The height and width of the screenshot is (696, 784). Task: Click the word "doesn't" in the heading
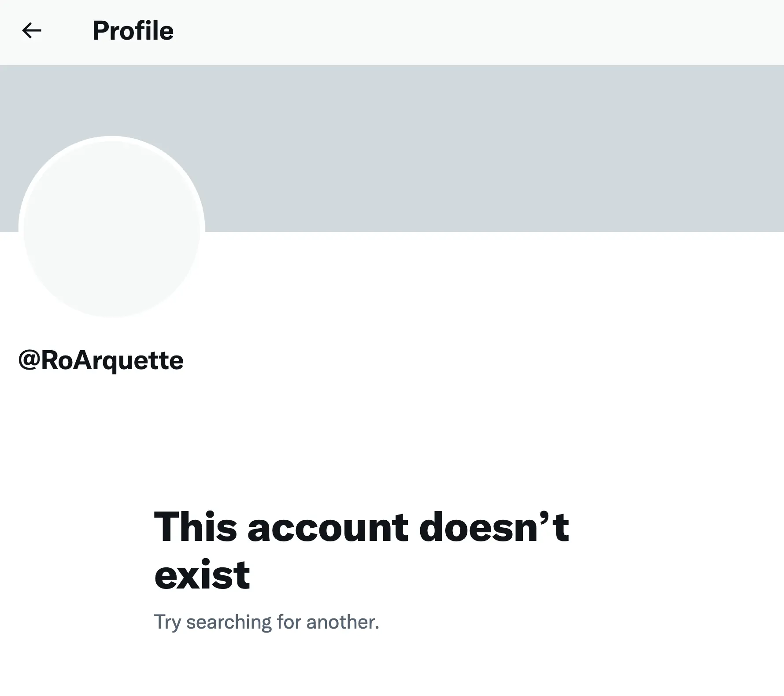(494, 527)
